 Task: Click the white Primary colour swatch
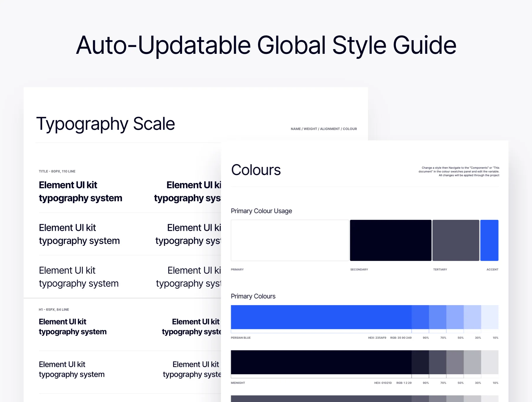pyautogui.click(x=290, y=240)
